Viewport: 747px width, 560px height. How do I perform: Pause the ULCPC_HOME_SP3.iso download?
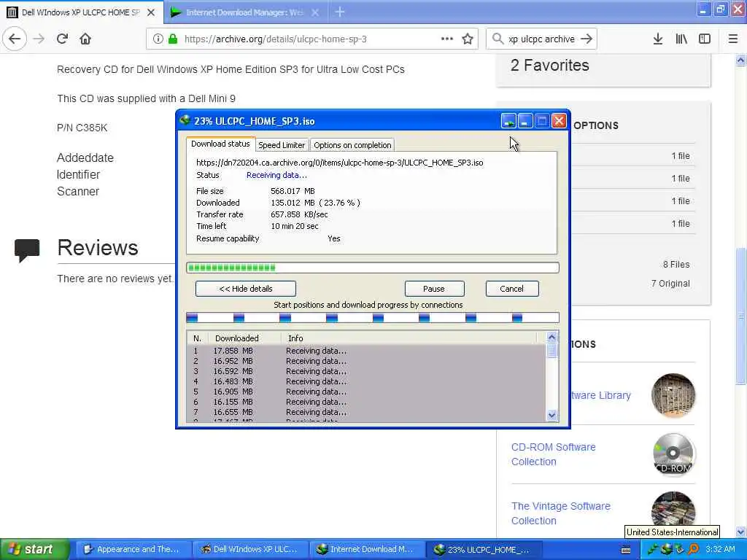point(434,289)
